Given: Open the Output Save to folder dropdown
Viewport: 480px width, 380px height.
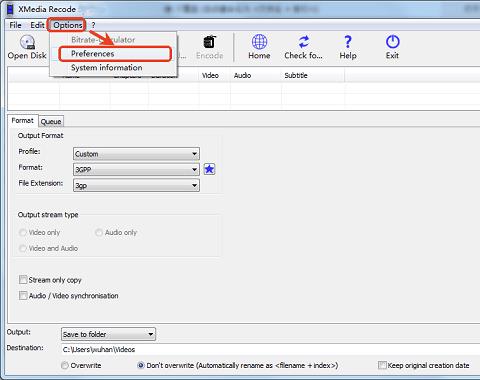Looking at the screenshot, I should [x=108, y=334].
